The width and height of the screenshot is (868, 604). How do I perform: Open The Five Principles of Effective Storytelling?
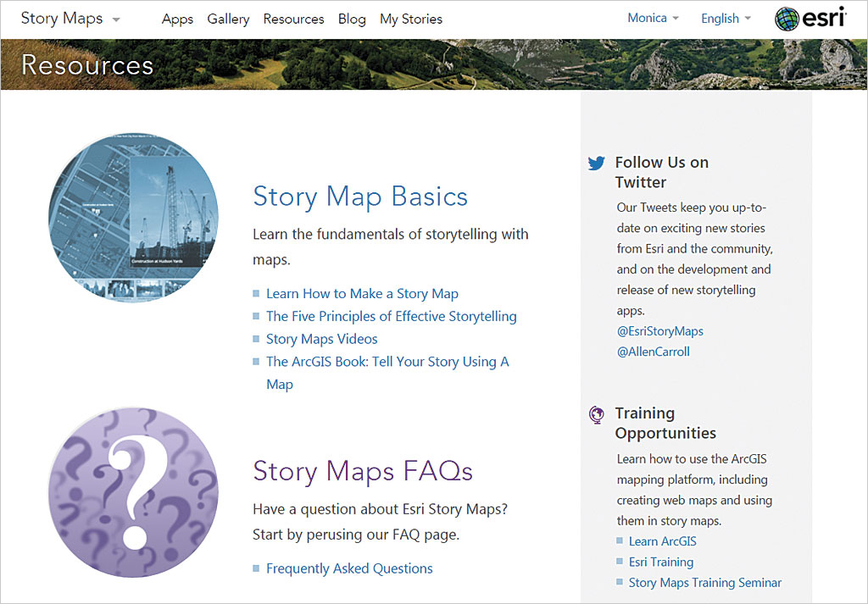[391, 316]
